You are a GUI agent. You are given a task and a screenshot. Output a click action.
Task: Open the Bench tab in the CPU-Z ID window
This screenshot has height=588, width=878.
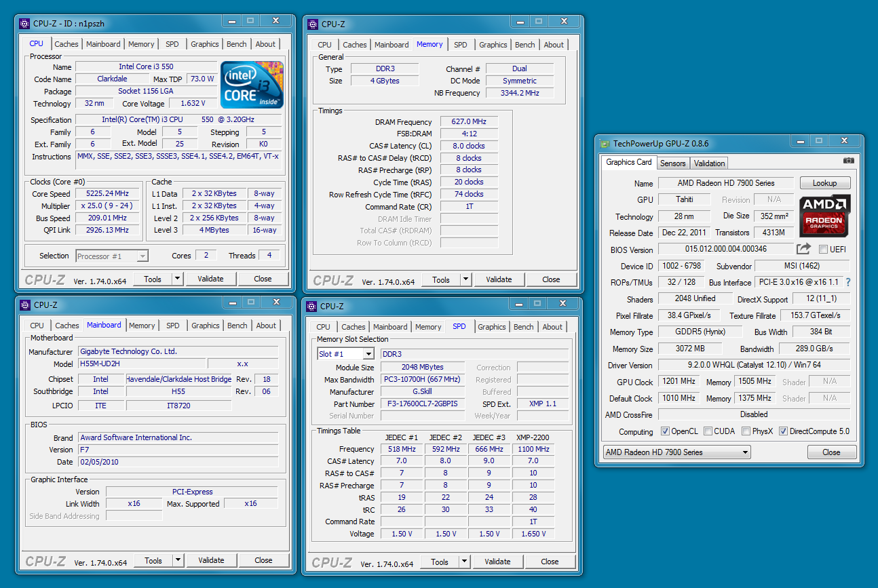pyautogui.click(x=237, y=44)
